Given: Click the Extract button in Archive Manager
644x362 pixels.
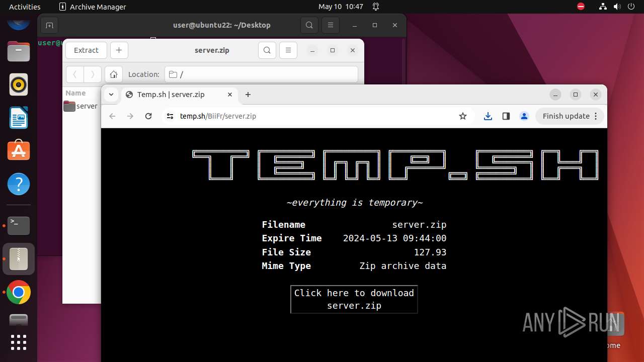Looking at the screenshot, I should 86,50.
